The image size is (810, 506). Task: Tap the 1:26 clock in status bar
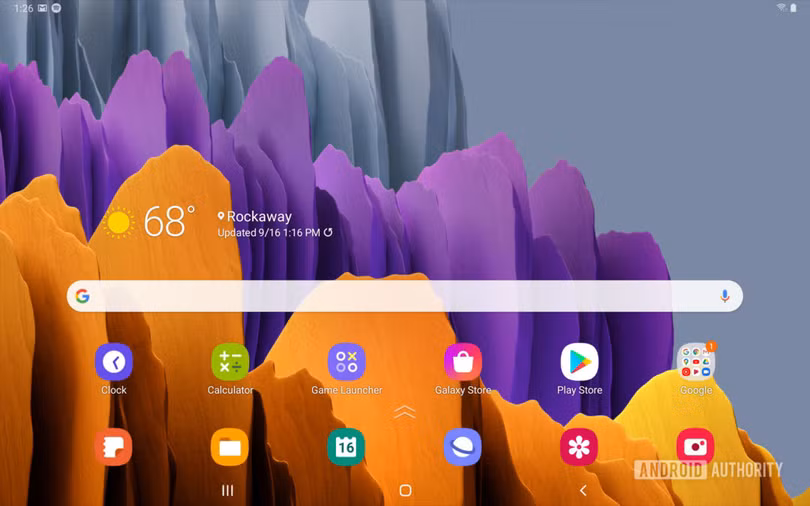23,8
